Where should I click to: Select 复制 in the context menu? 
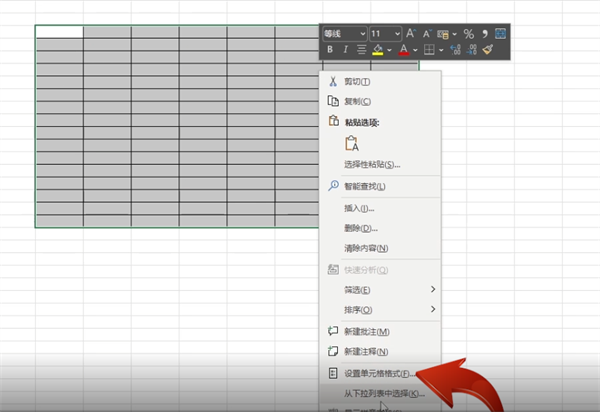tap(357, 101)
